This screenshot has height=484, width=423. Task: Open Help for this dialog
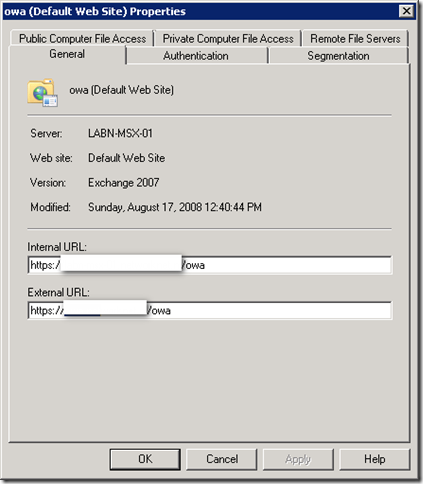[x=375, y=459]
